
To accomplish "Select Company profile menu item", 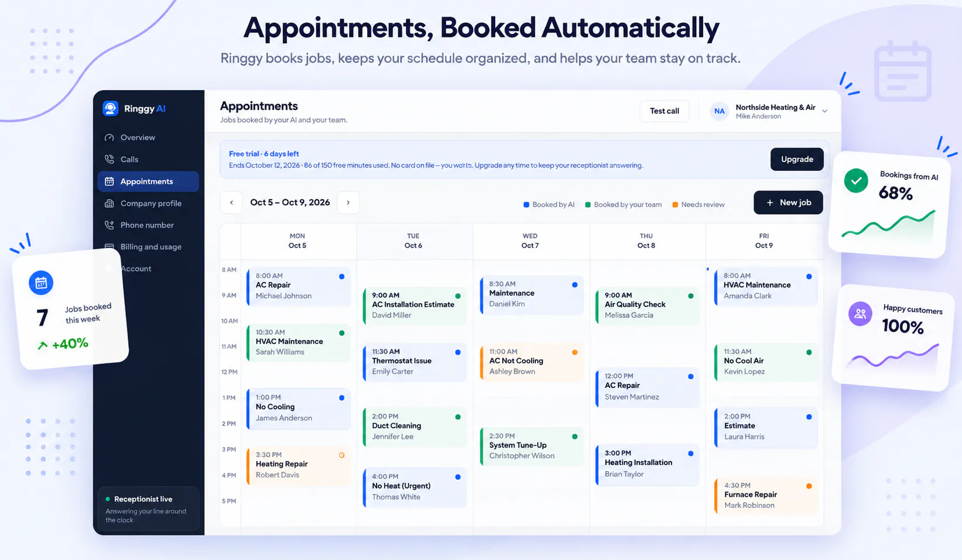I will tap(149, 204).
